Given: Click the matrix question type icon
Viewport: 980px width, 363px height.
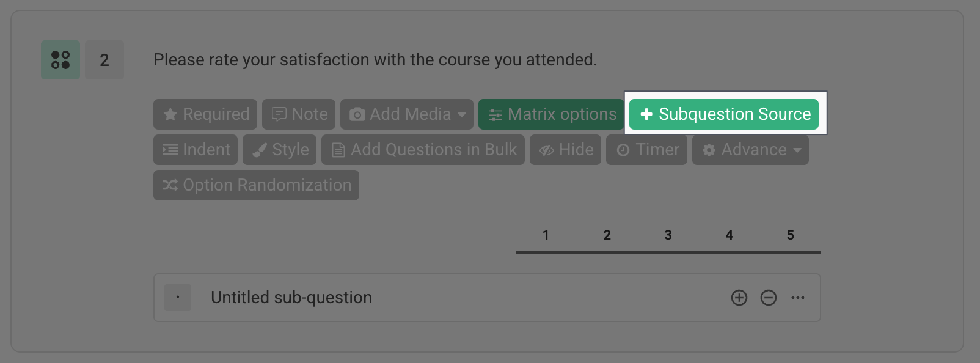Looking at the screenshot, I should coord(60,59).
